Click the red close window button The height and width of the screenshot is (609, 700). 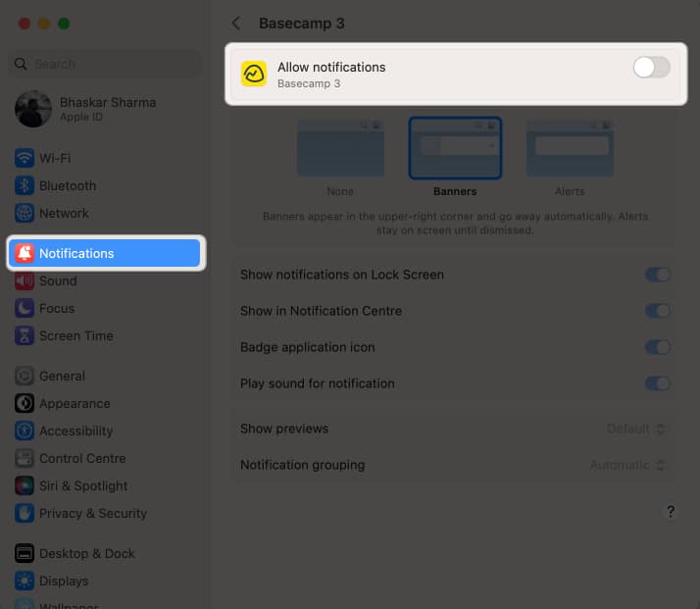pyautogui.click(x=25, y=24)
